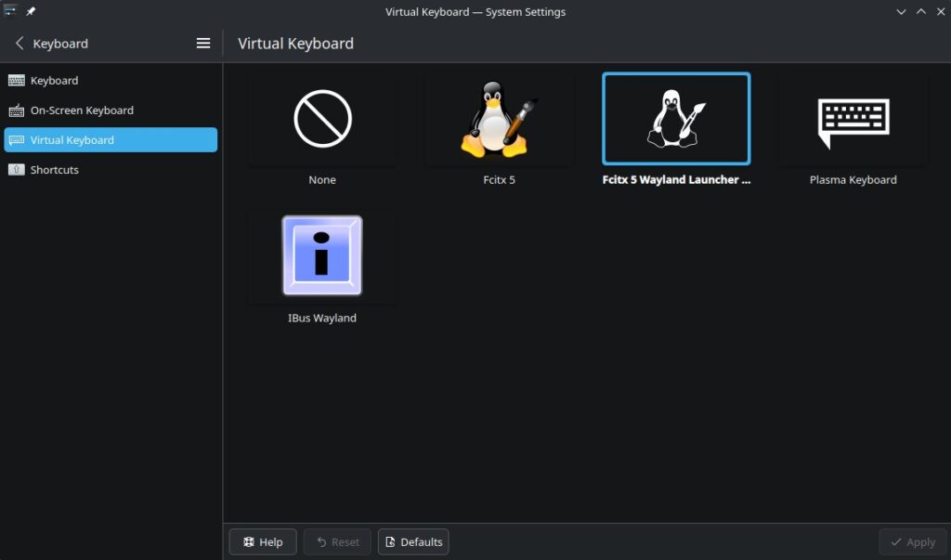This screenshot has width=951, height=560.
Task: Click the Help button
Action: pyautogui.click(x=263, y=542)
